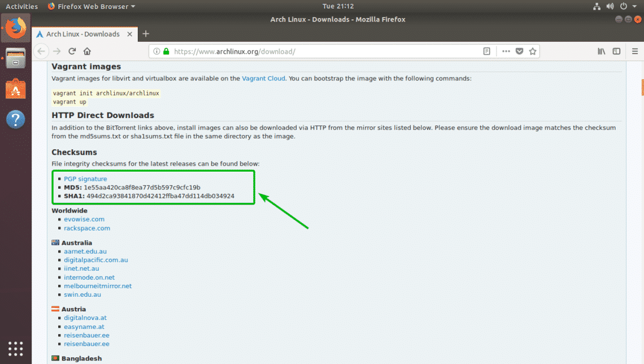Open the Help icon in the dock
This screenshot has width=644, height=364.
(16, 120)
